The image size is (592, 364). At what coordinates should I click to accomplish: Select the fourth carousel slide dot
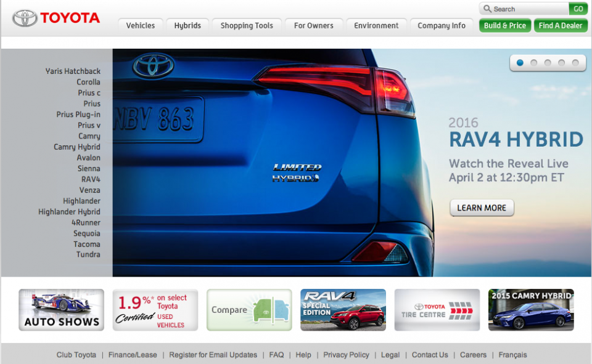tap(561, 63)
